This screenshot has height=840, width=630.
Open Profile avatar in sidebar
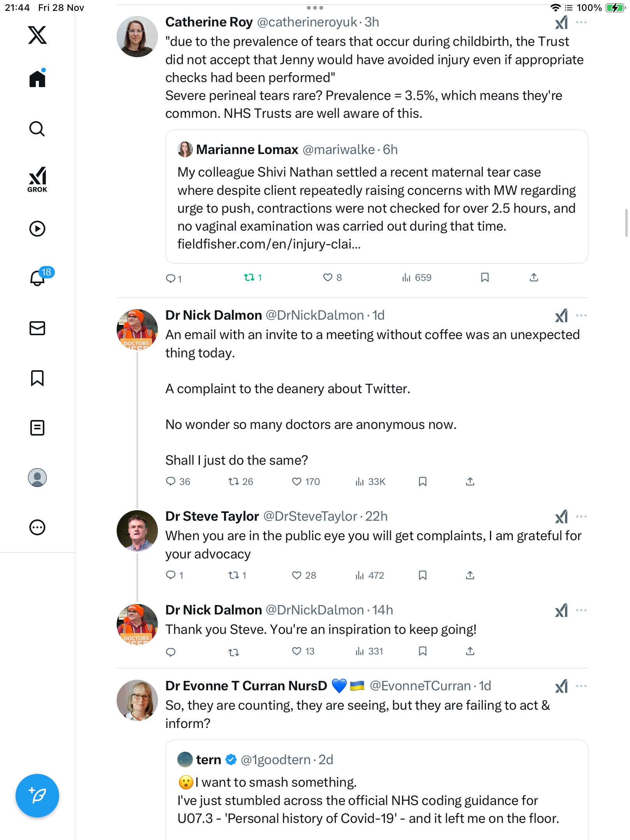(37, 478)
